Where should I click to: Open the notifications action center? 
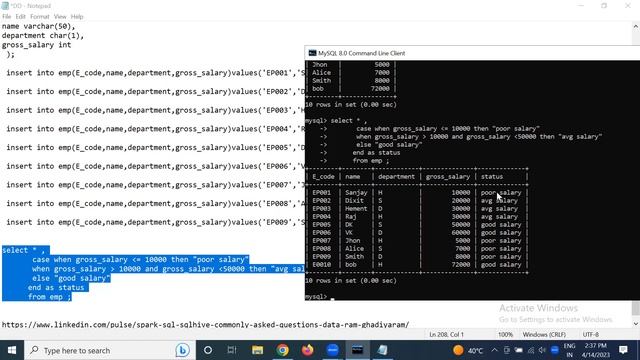click(x=623, y=350)
